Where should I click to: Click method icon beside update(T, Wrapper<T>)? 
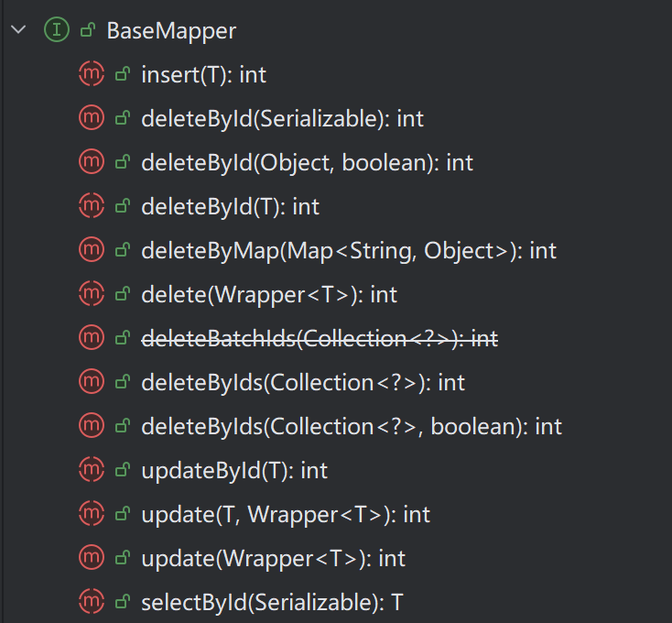tap(92, 514)
